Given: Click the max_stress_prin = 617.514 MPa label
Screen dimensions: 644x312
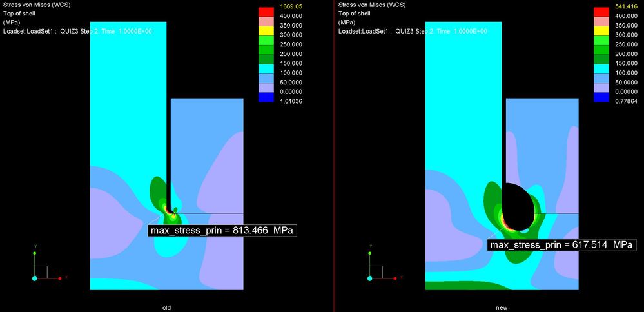Looking at the screenshot, I should pos(561,245).
